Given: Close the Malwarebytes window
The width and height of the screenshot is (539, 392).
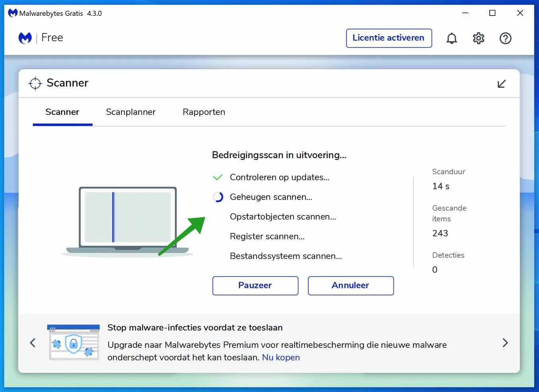Looking at the screenshot, I should tap(520, 13).
